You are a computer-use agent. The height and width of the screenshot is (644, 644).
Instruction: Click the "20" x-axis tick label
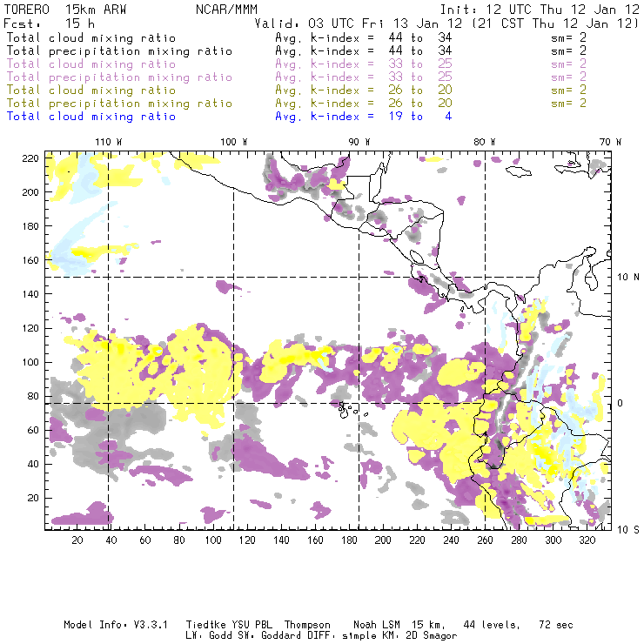click(77, 540)
